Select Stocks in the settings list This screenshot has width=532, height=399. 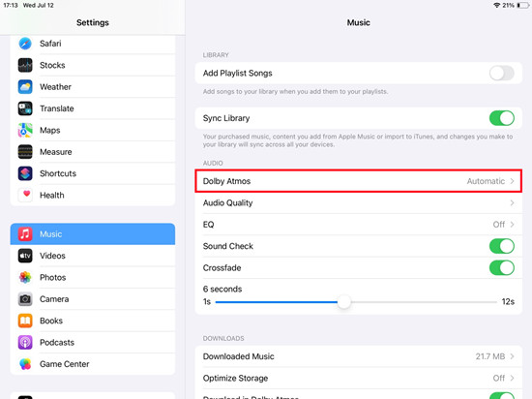pyautogui.click(x=93, y=65)
